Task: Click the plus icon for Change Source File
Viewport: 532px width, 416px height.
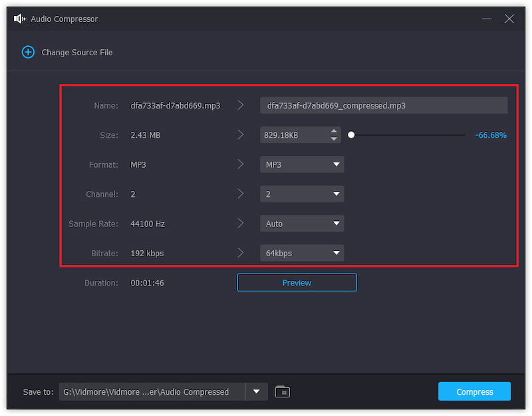Action: click(x=28, y=53)
